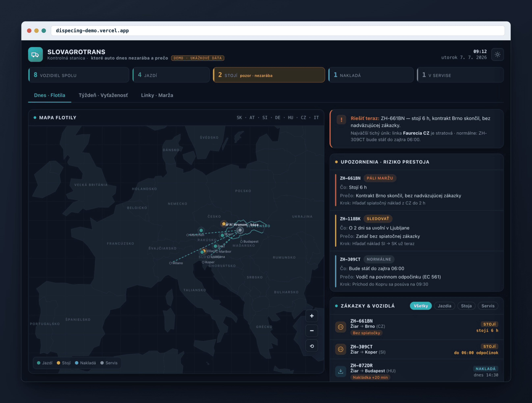Filter orders by Stoja
Screen dimensions: 532x403
466,306
